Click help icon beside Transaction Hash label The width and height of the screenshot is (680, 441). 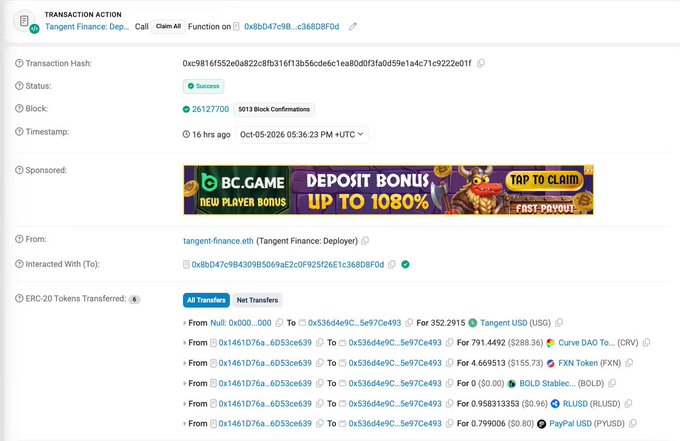[19, 63]
